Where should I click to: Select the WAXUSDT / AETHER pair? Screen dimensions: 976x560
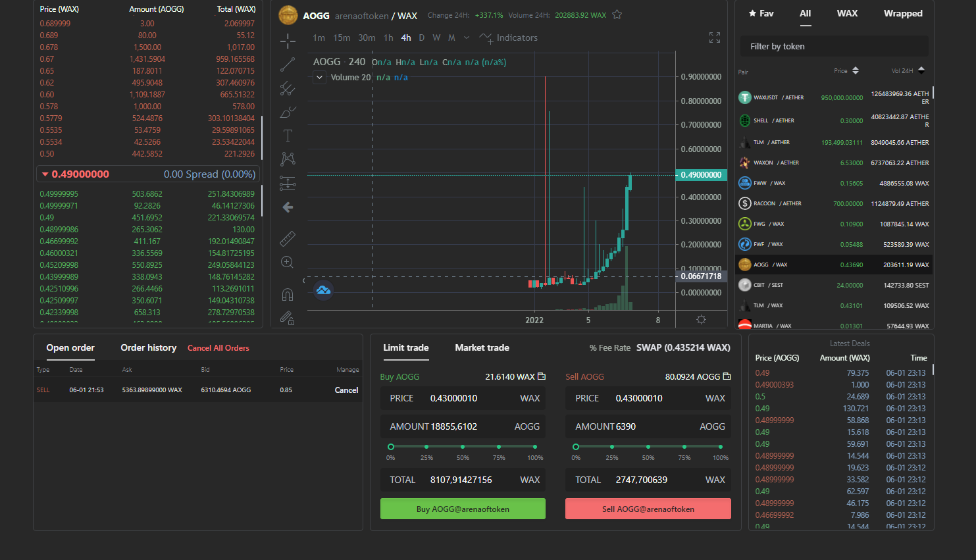tap(835, 97)
